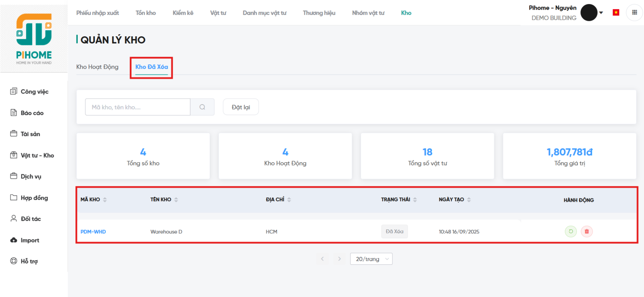This screenshot has height=297, width=644.
Task: Open the 20/trang page size dropdown
Action: click(x=371, y=259)
